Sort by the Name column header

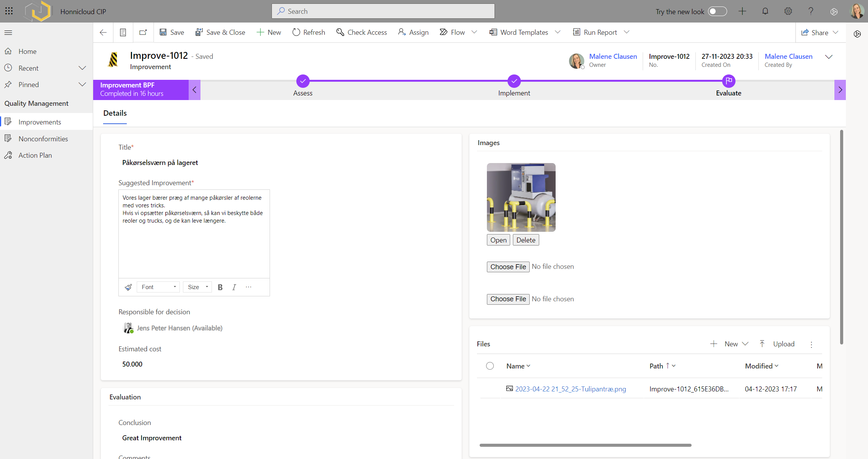tap(518, 366)
